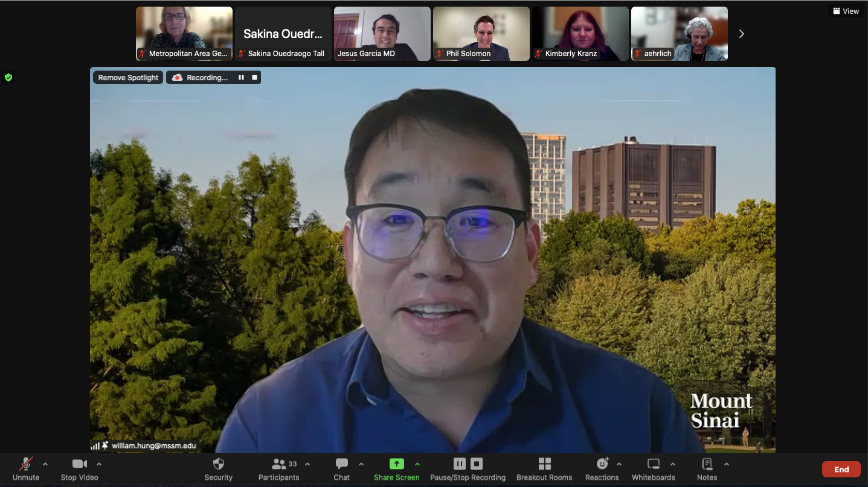Click the william.hung@mssm.edu name label

(x=154, y=446)
